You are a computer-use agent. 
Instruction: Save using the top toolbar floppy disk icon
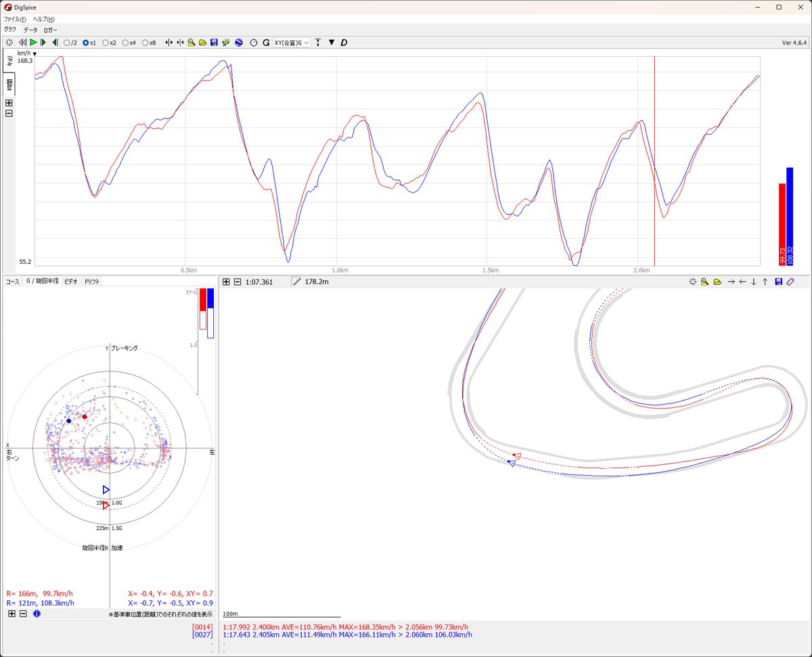[x=214, y=43]
